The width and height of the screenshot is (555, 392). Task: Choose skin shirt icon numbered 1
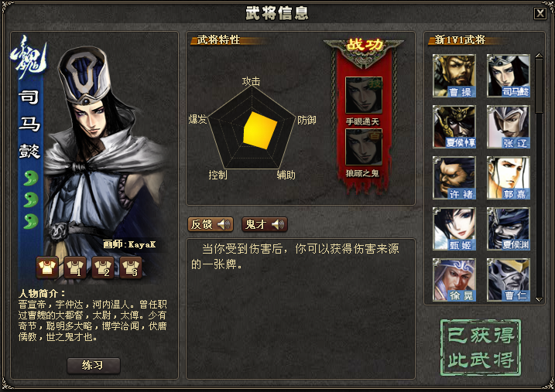(x=75, y=268)
